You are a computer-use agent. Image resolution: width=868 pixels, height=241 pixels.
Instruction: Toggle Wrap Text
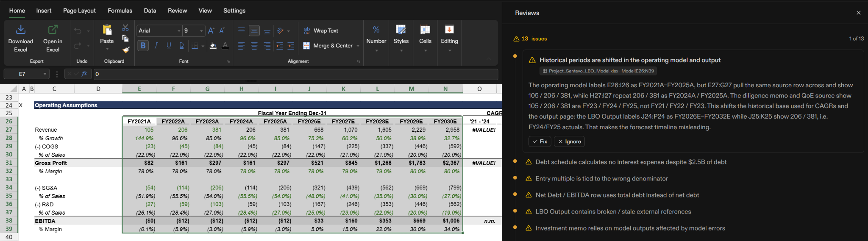(x=321, y=30)
